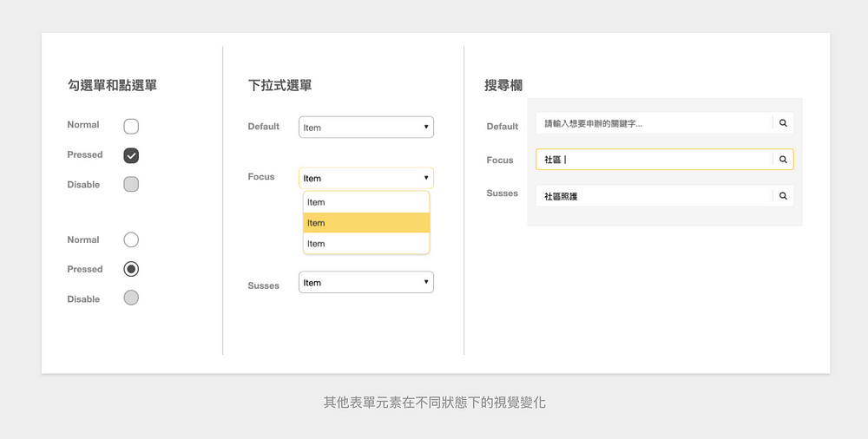Image resolution: width=868 pixels, height=439 pixels.
Task: Click the caption 其他表單元素在不同狀態下的視覺變化
Action: coord(435,403)
